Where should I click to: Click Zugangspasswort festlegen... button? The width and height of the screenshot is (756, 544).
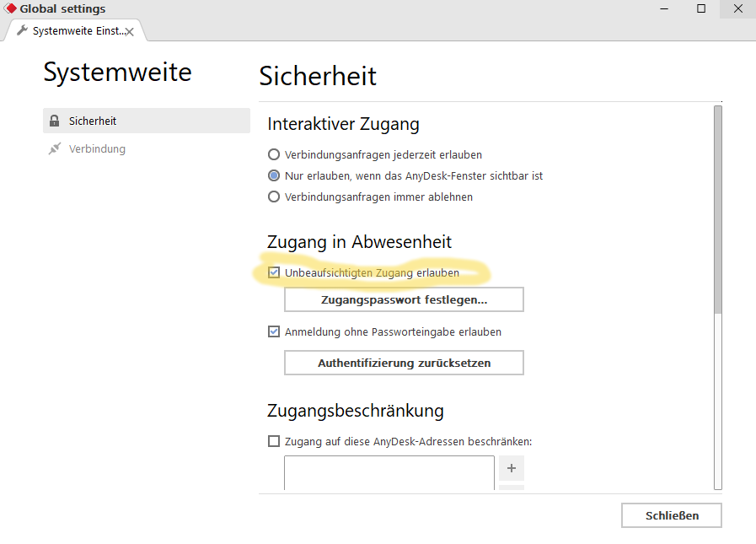click(404, 299)
